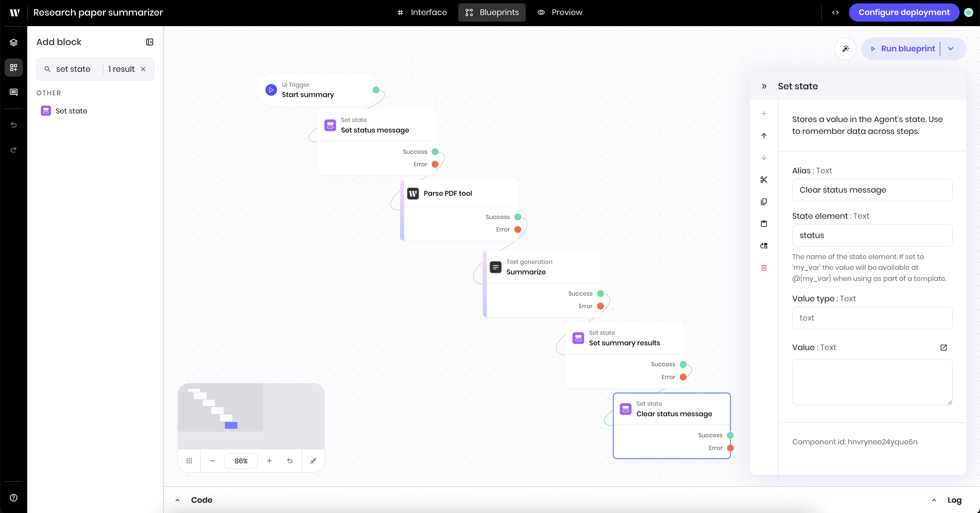Collapse the Set state settings panel
The height and width of the screenshot is (513, 980).
pos(764,86)
